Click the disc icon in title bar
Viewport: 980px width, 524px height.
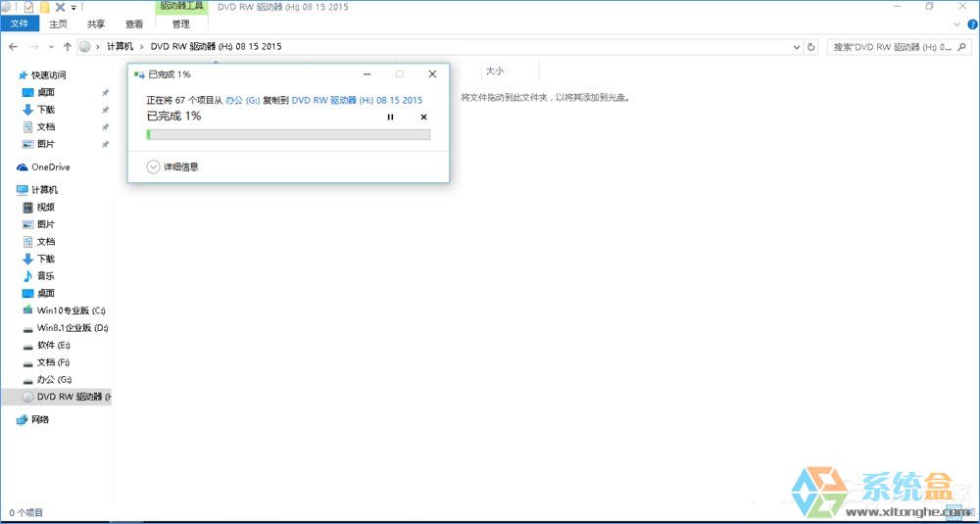point(4,8)
